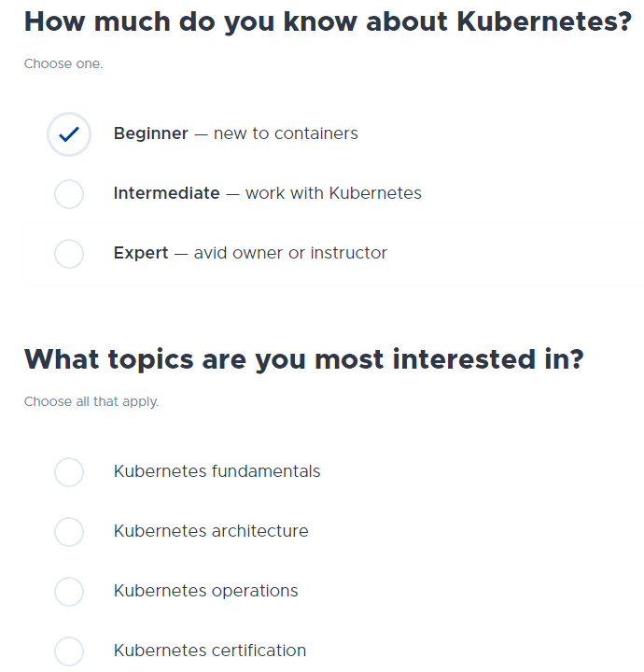Click the 'Kubernetes fundamentals' text label

tap(217, 471)
